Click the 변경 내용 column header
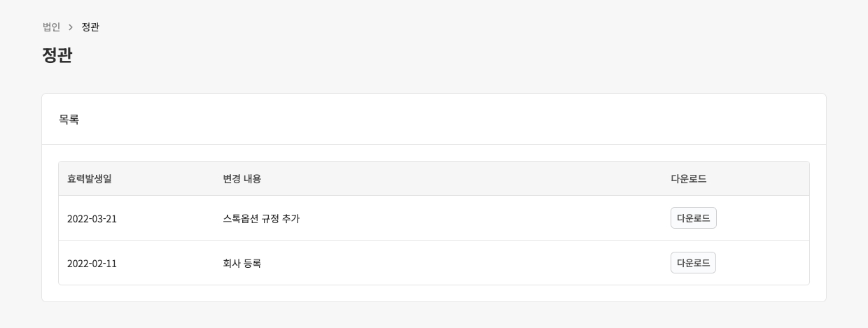 point(242,179)
